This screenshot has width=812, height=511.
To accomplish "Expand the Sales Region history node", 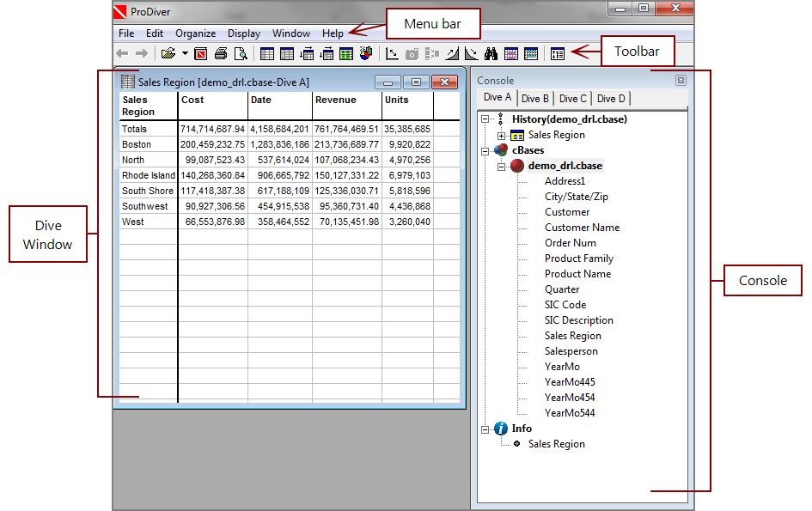I will coord(502,136).
